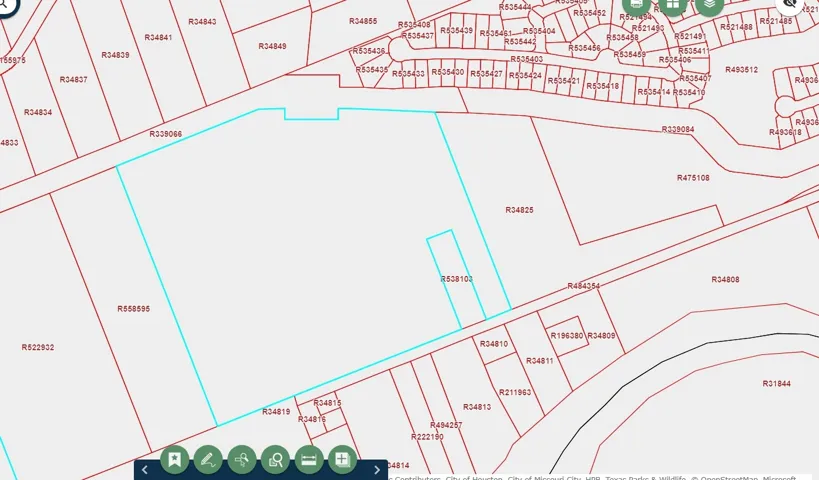The width and height of the screenshot is (819, 480).
Task: Select parcel label R484354
Action: click(x=583, y=286)
